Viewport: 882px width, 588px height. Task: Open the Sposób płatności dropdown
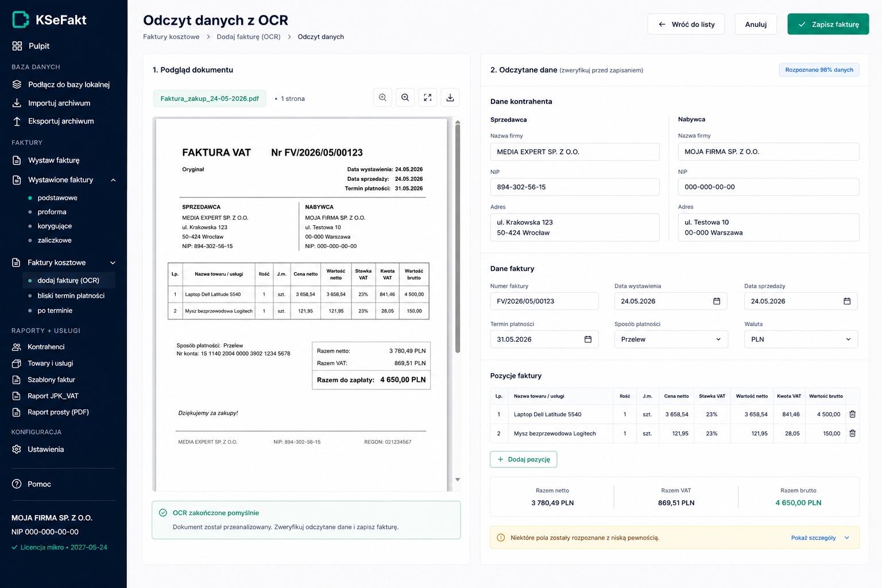671,339
